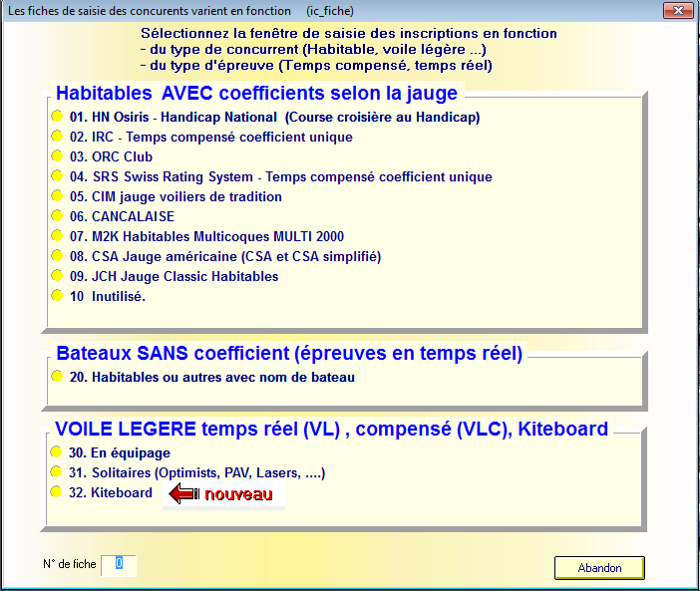Pick 31. Solitaires (Optimists, PAV, Lasers)
Screen dimensions: 700x591
pyautogui.click(x=56, y=472)
